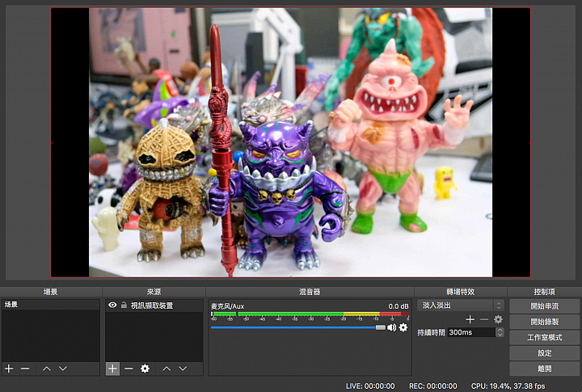
Task: Click the 混音器 panel header
Action: (310, 292)
